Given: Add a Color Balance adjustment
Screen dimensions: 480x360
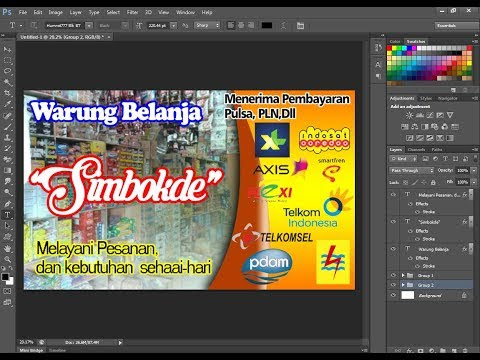Looking at the screenshot, I should [x=415, y=127].
